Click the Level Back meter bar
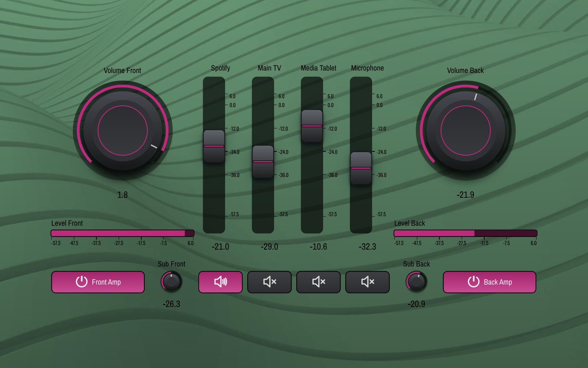The height and width of the screenshot is (368, 588). (466, 233)
